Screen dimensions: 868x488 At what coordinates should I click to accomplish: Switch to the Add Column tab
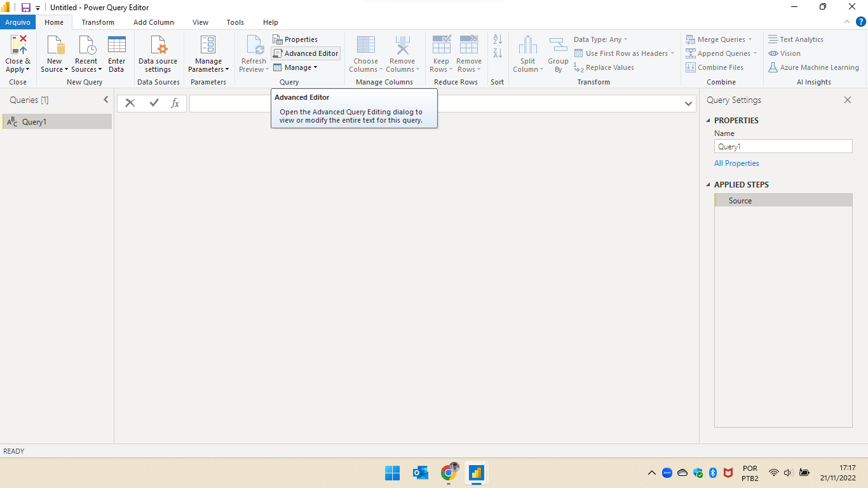154,22
